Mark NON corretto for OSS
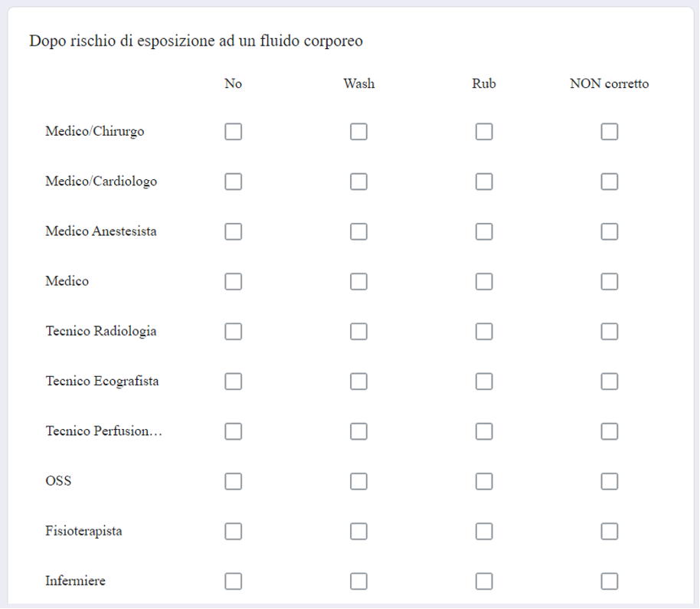Screen dimensions: 700x609 pos(610,482)
